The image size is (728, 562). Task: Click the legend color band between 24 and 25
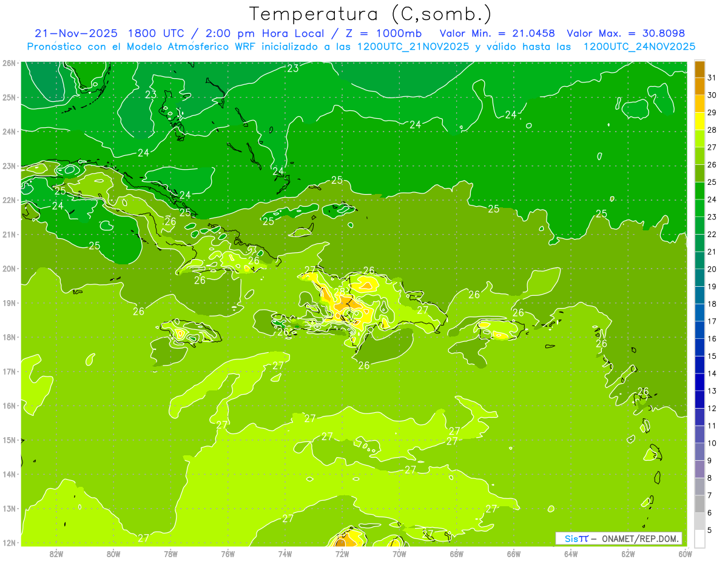pyautogui.click(x=699, y=191)
